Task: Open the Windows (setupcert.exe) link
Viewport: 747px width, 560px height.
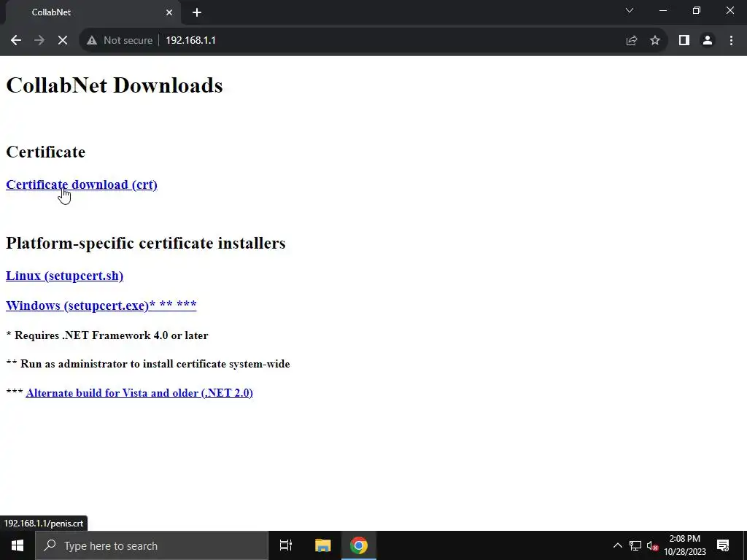Action: click(101, 306)
